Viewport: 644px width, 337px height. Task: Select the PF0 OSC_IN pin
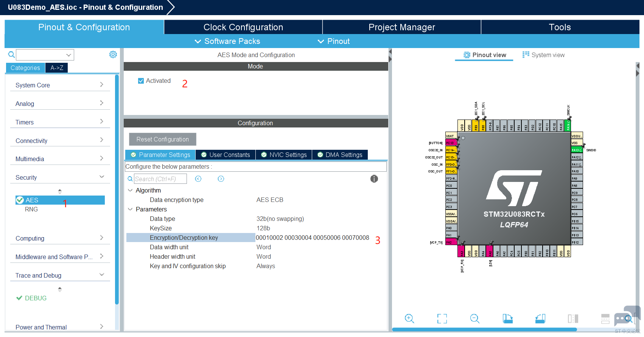(451, 164)
